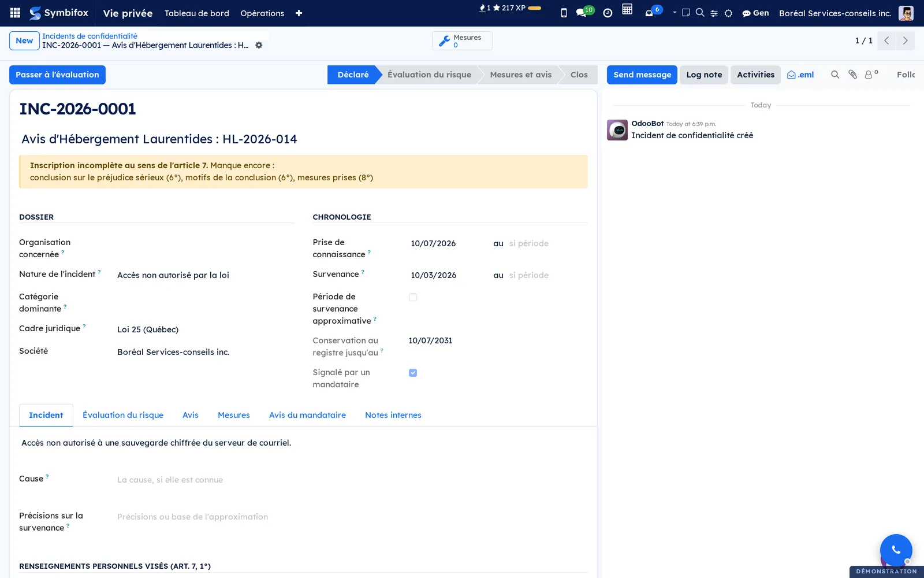
Task: Switch to the Notes internes tab
Action: [393, 415]
